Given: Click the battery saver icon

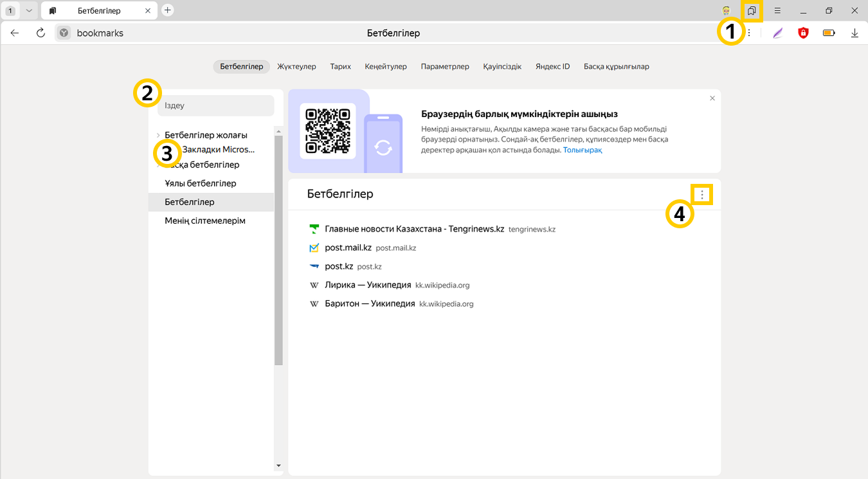Looking at the screenshot, I should click(x=829, y=33).
